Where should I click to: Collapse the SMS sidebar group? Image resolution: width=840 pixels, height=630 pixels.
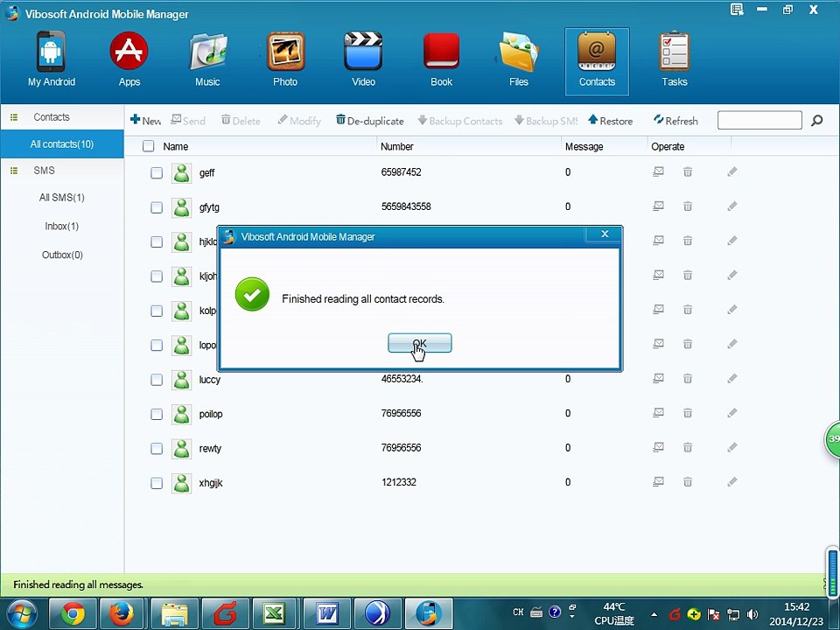pyautogui.click(x=15, y=171)
